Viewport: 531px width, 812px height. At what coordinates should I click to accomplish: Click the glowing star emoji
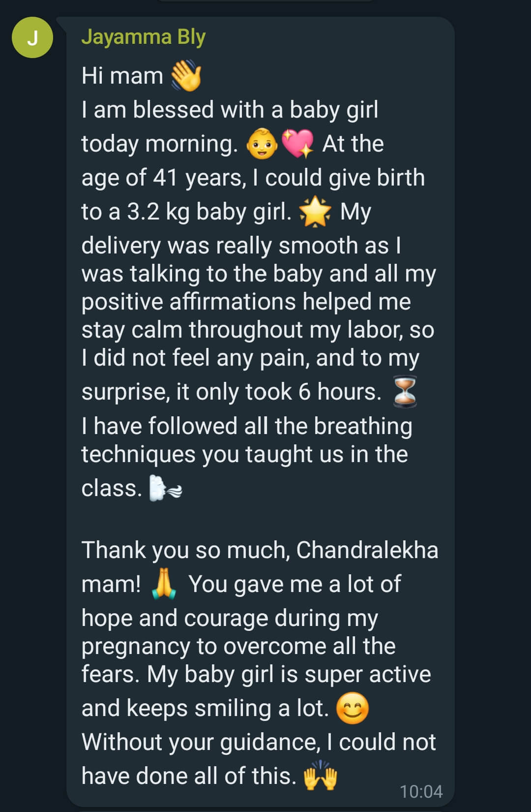pyautogui.click(x=315, y=212)
